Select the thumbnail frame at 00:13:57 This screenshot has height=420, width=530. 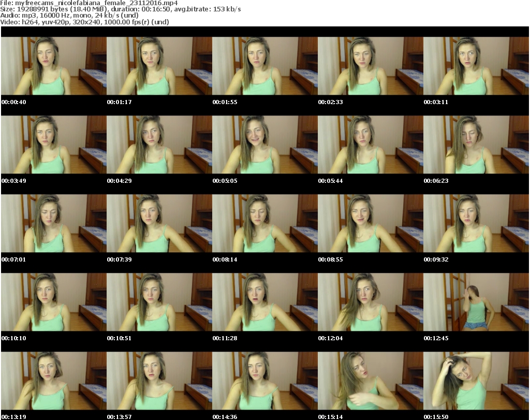pos(159,381)
